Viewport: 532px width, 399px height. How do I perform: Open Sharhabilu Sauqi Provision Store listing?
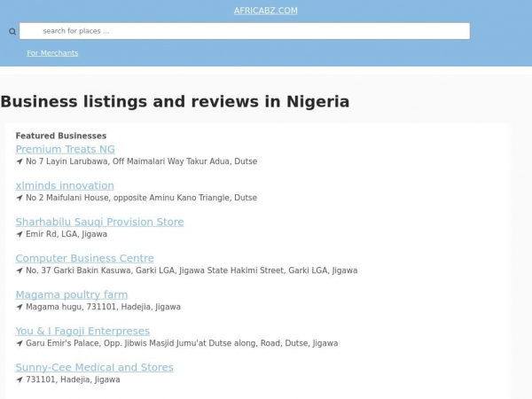tap(99, 222)
